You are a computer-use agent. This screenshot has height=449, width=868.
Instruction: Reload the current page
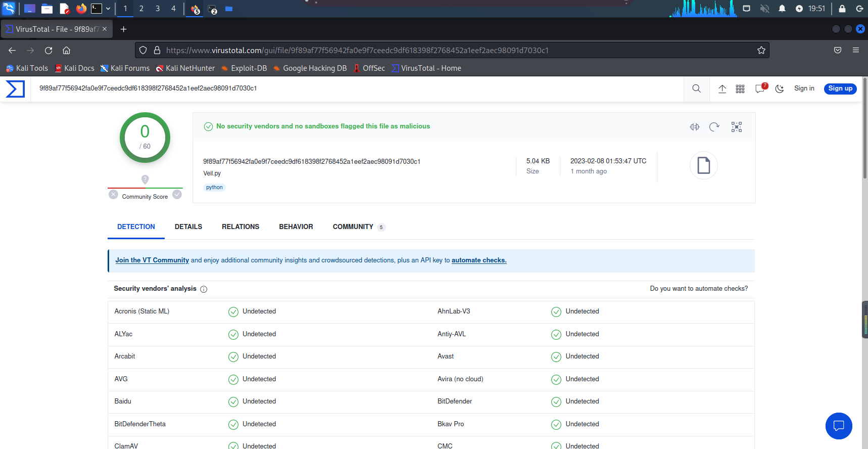tap(49, 50)
